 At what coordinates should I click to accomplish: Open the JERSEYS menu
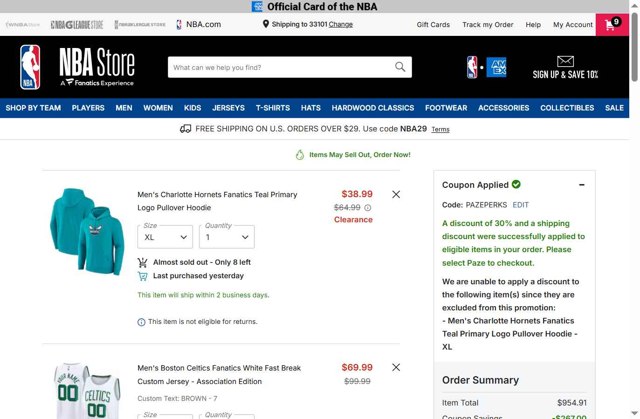click(229, 108)
